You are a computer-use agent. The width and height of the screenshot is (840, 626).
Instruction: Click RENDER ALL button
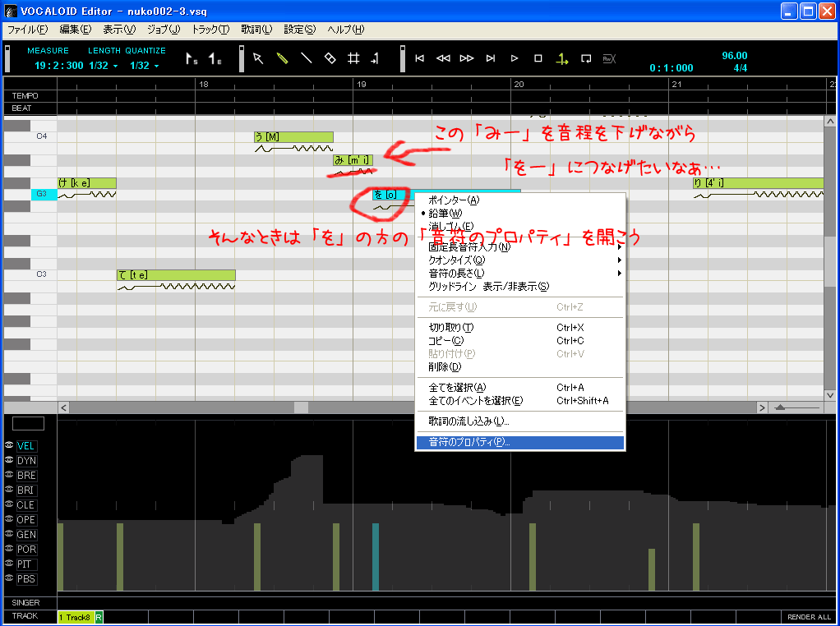pos(809,617)
